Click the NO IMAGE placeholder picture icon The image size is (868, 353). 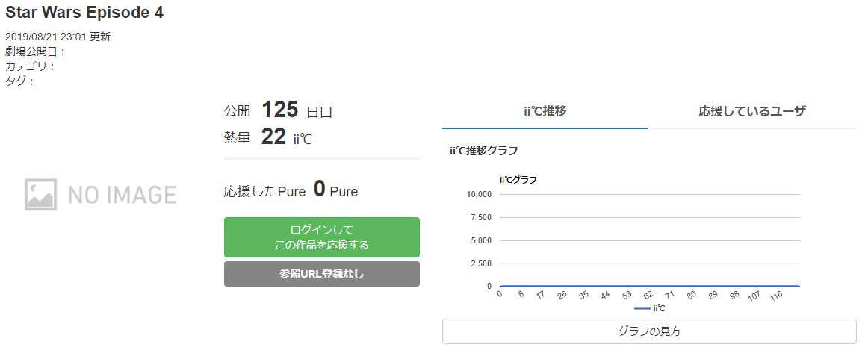pos(40,194)
